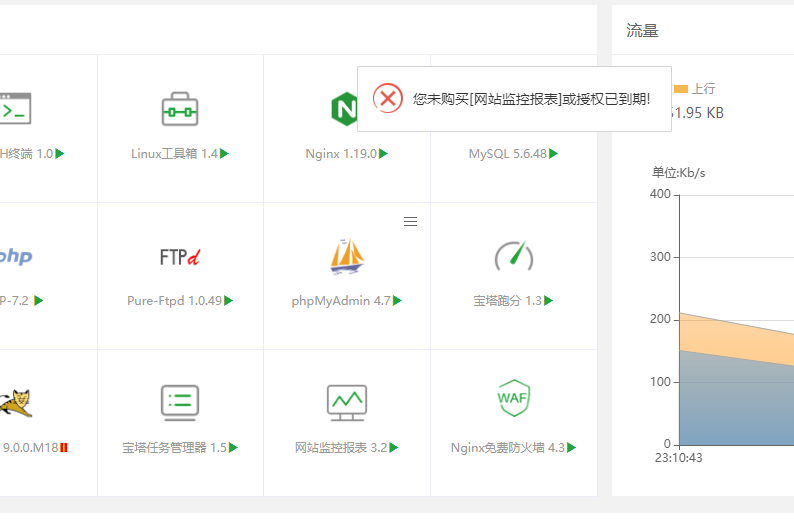
Task: Click the red error X icon
Action: [x=388, y=98]
